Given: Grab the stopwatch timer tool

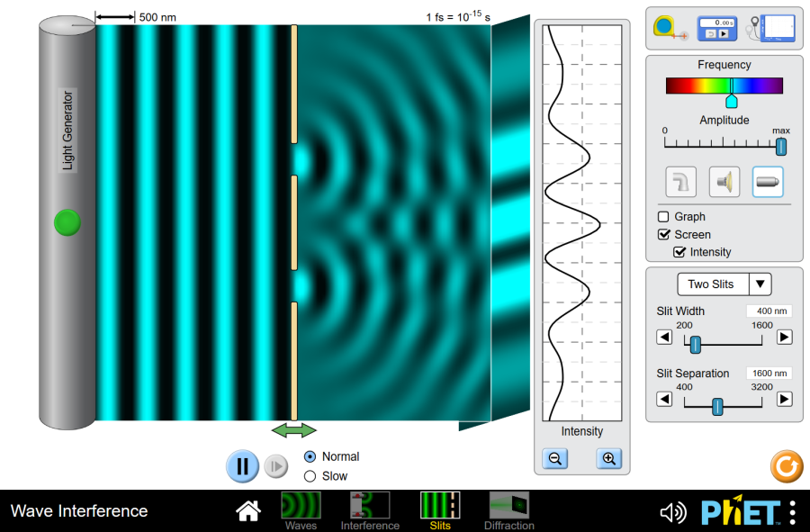Looking at the screenshot, I should click(x=717, y=28).
